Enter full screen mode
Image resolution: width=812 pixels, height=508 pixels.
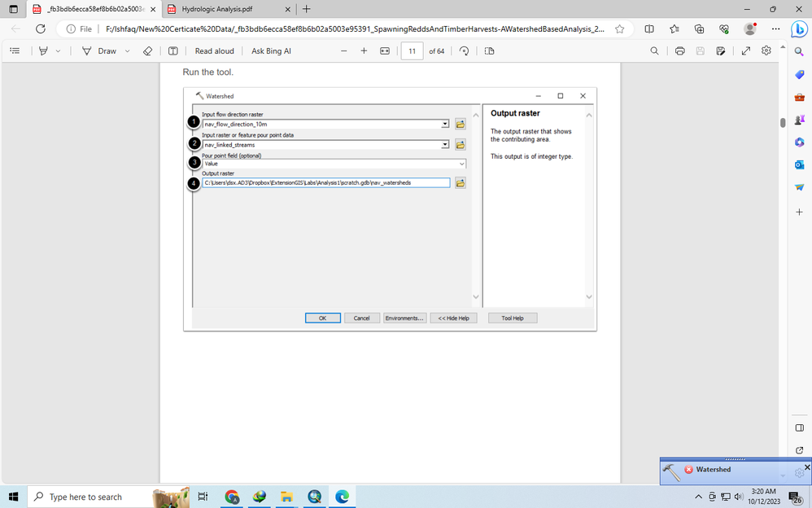(x=746, y=50)
